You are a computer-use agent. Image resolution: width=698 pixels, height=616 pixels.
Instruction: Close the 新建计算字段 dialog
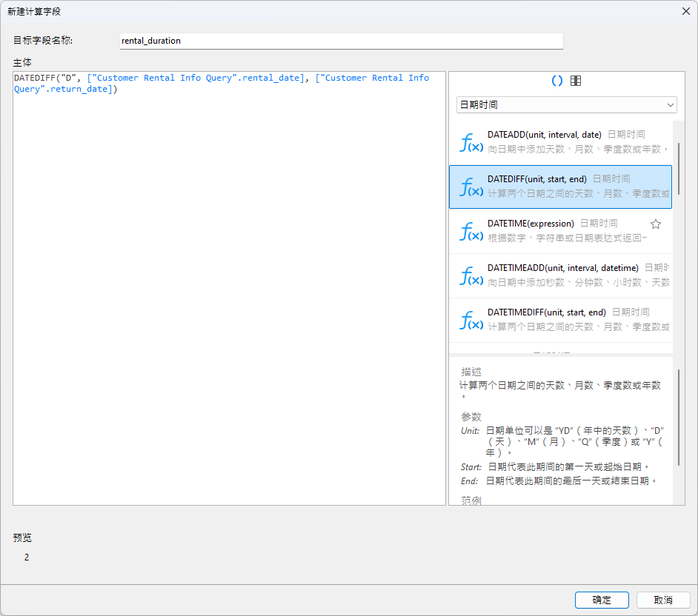pos(686,11)
